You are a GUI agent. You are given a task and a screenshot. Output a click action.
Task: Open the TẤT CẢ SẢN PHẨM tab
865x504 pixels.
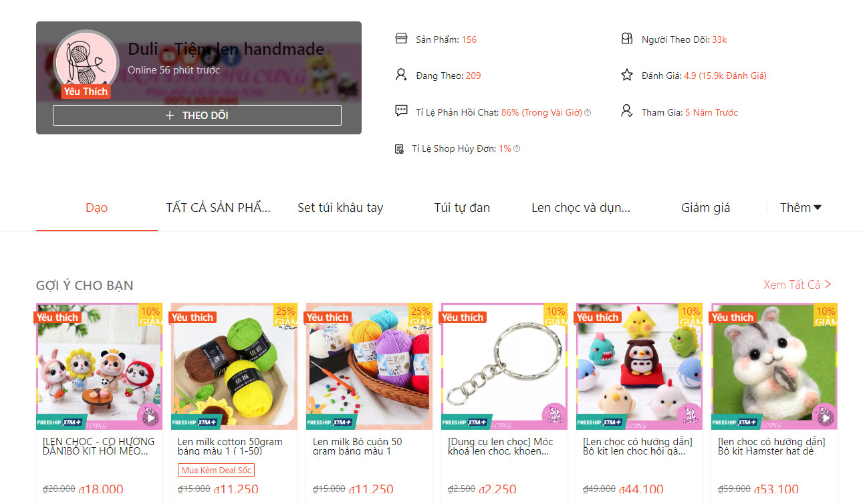pyautogui.click(x=219, y=208)
